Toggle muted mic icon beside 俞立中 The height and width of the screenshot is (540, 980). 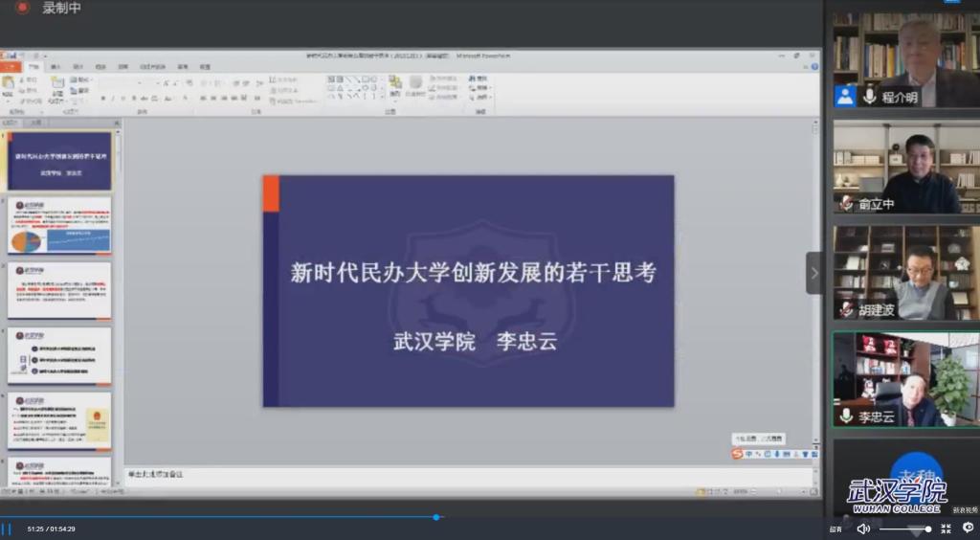coord(846,203)
